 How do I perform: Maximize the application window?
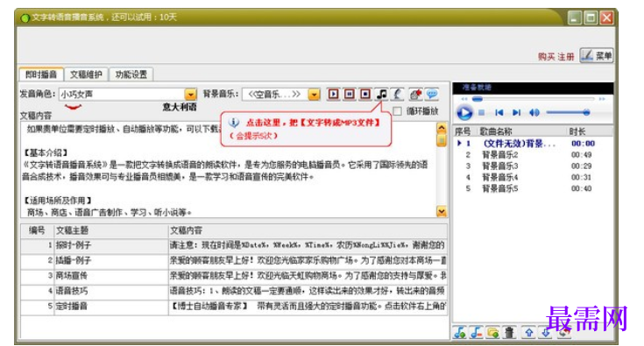click(591, 18)
